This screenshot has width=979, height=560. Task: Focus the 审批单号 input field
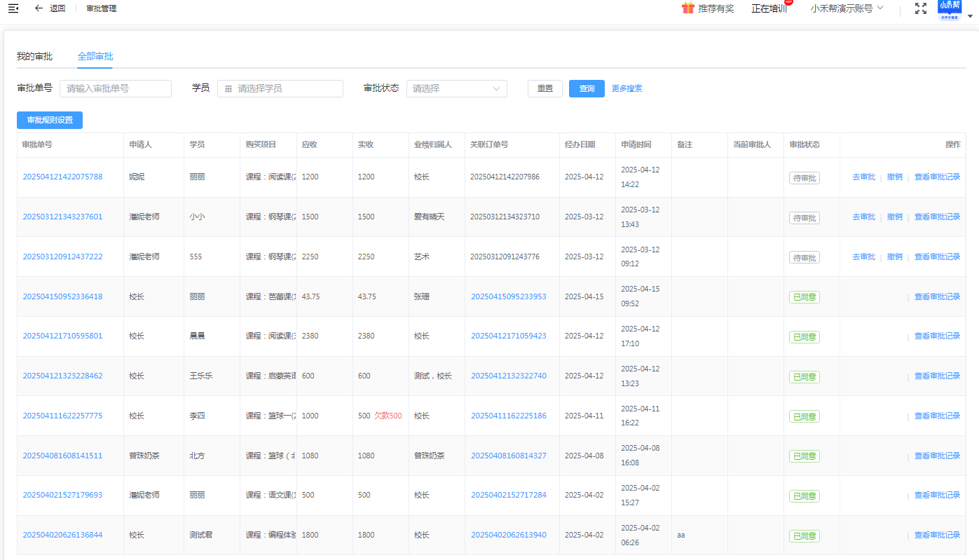pos(116,88)
